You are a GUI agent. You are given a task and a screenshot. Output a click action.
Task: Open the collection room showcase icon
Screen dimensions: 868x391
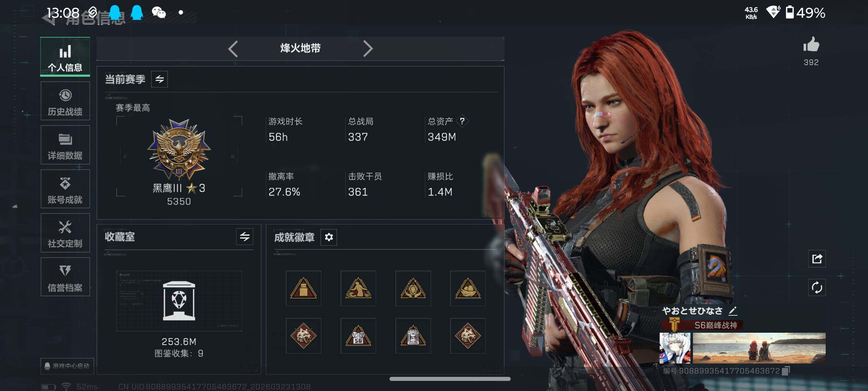tap(179, 301)
